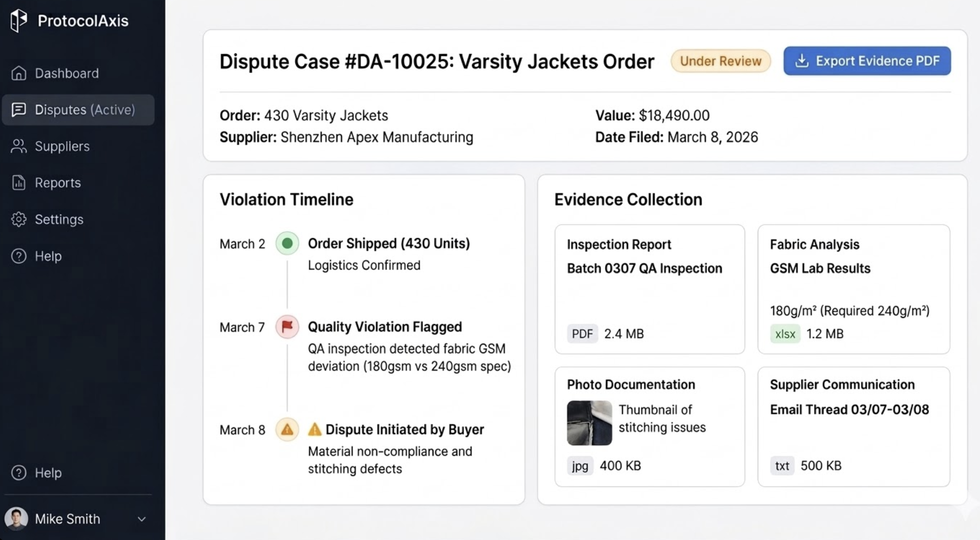Open the GSM Lab Results file
This screenshot has height=540, width=980.
tap(820, 268)
